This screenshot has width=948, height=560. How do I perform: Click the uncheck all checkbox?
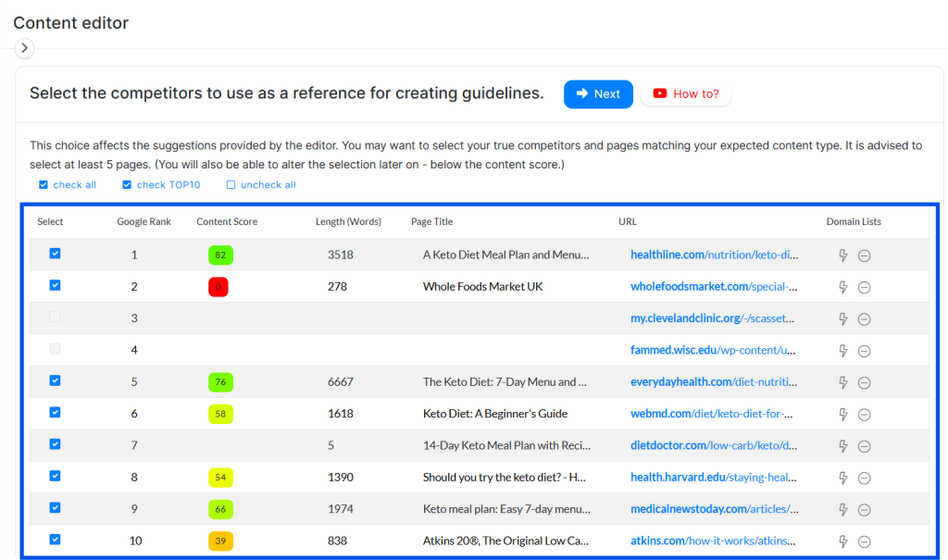(230, 184)
